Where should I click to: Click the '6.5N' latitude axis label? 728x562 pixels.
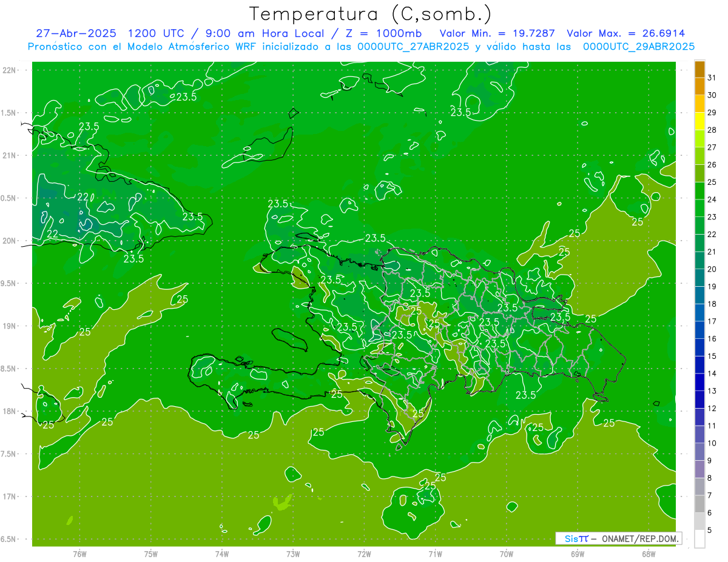pos(9,539)
